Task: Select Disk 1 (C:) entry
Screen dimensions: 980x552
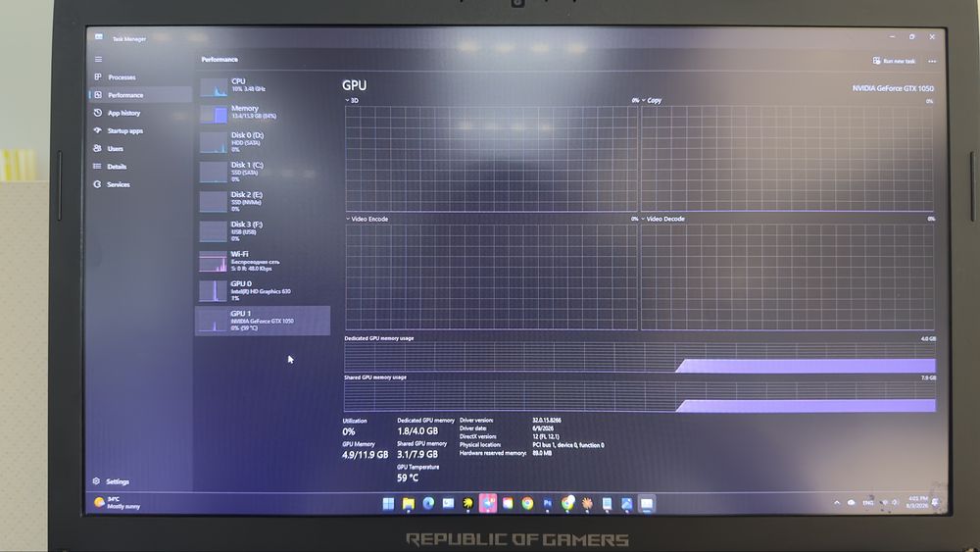Action: (x=263, y=172)
